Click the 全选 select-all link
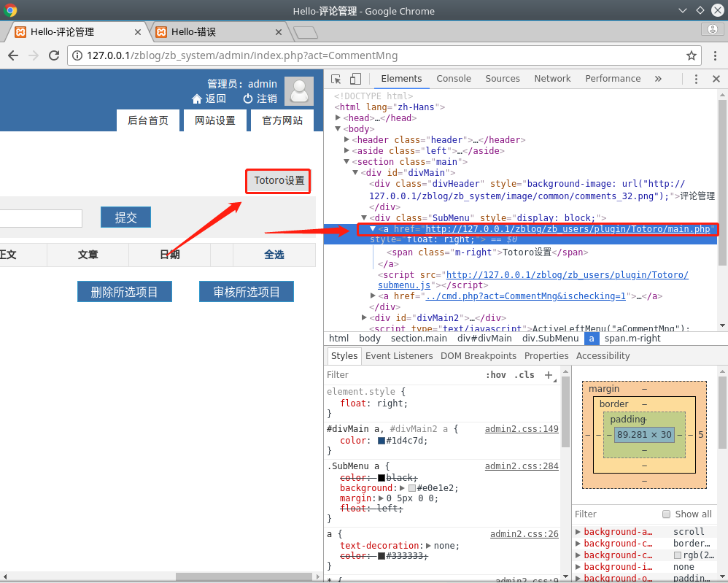This screenshot has height=583, width=728. 274,255
